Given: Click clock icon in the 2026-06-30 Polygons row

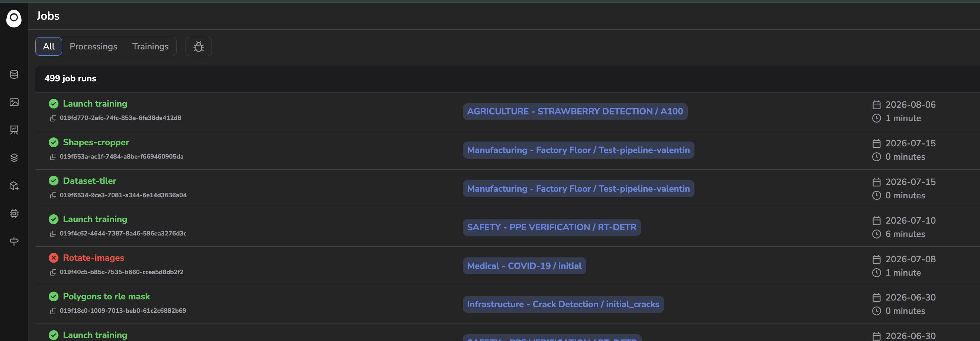Looking at the screenshot, I should (877, 311).
